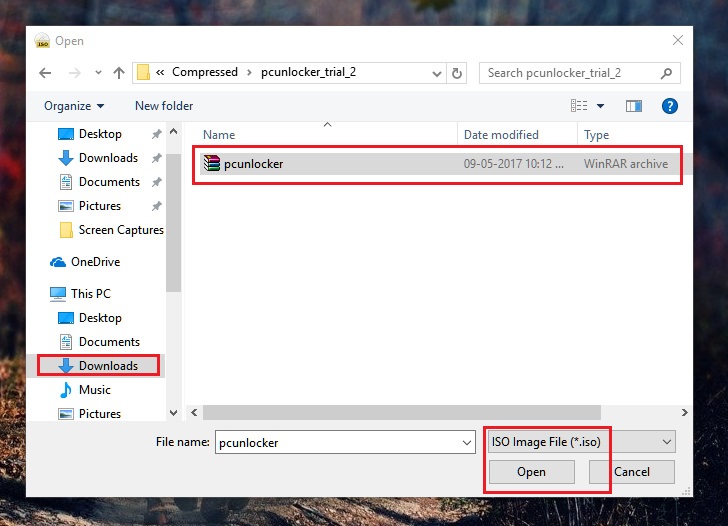Click navigation pane scroll up arrow

click(174, 131)
